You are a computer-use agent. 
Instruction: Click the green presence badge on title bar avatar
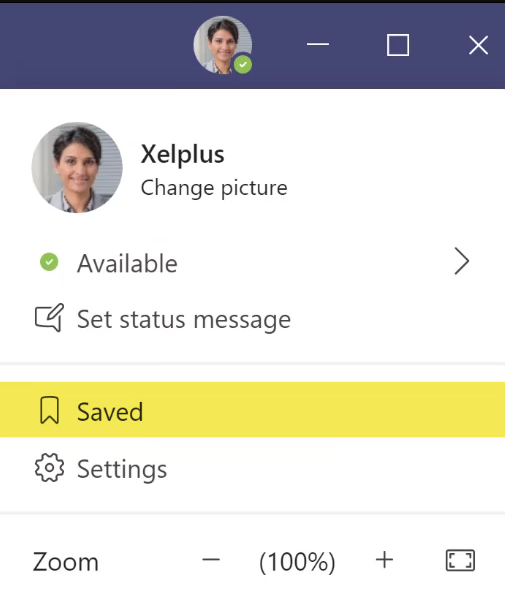pyautogui.click(x=243, y=64)
